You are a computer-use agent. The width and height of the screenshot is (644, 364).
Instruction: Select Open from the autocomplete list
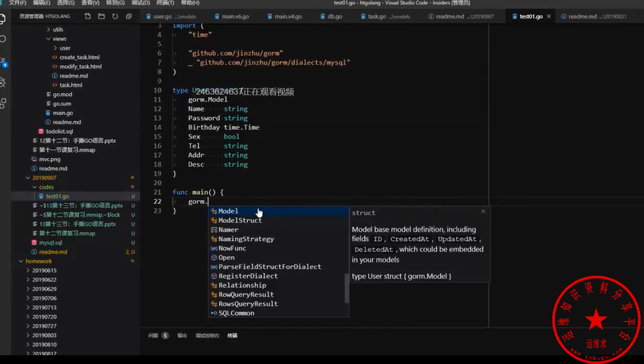click(226, 257)
